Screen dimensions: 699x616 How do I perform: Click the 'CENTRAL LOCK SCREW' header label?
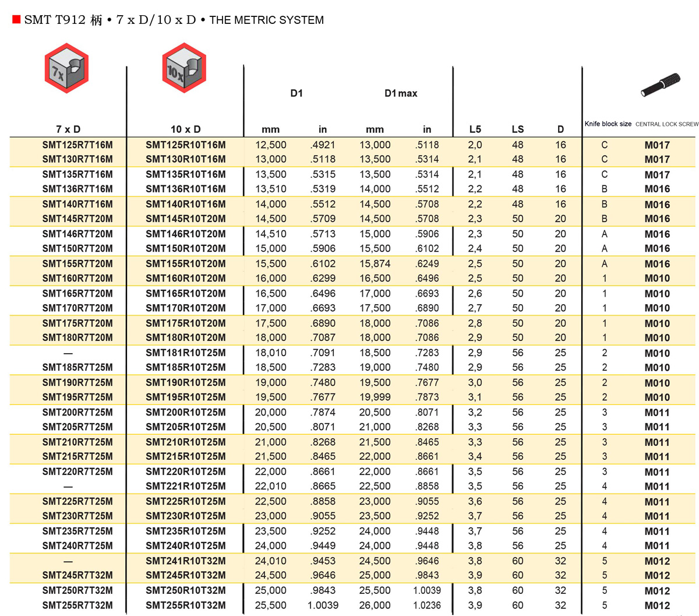(666, 124)
